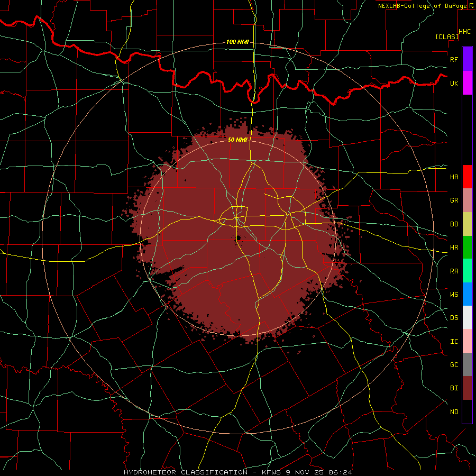
Task: Select the pink GR legend swatch
Action: click(467, 200)
